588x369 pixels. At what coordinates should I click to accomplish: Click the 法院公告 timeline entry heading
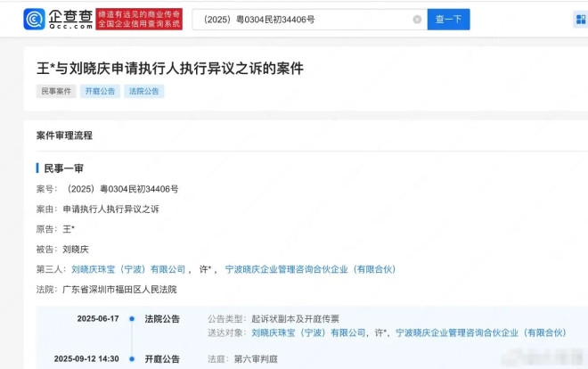tap(162, 319)
